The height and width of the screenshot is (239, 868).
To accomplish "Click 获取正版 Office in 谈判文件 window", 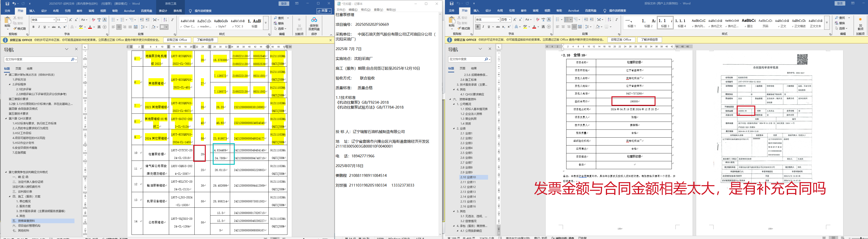I will pos(177,40).
